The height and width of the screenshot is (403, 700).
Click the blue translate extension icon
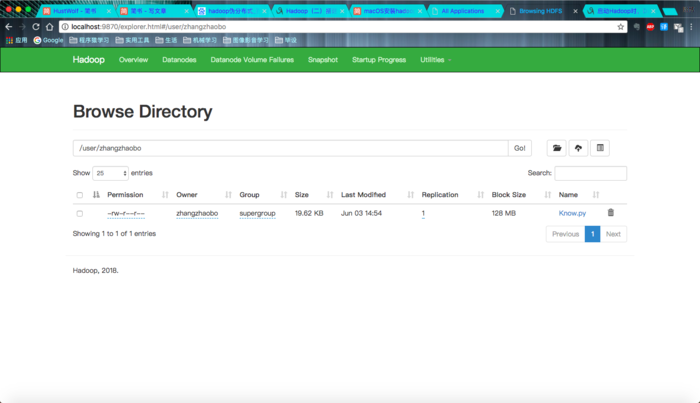[664, 27]
